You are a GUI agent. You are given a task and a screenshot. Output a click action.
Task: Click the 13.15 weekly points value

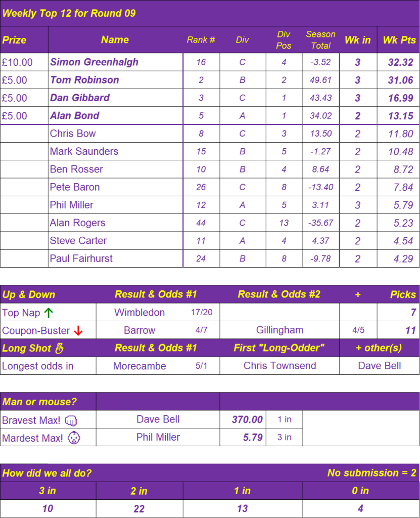(x=400, y=116)
